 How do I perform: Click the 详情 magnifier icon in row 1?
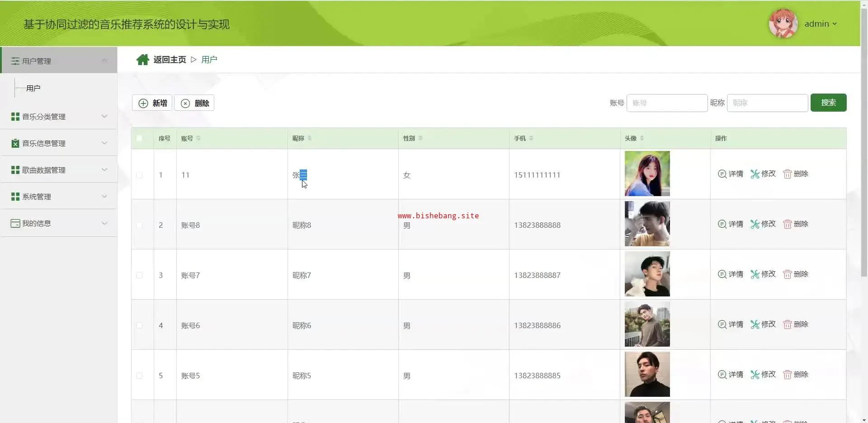tap(722, 174)
